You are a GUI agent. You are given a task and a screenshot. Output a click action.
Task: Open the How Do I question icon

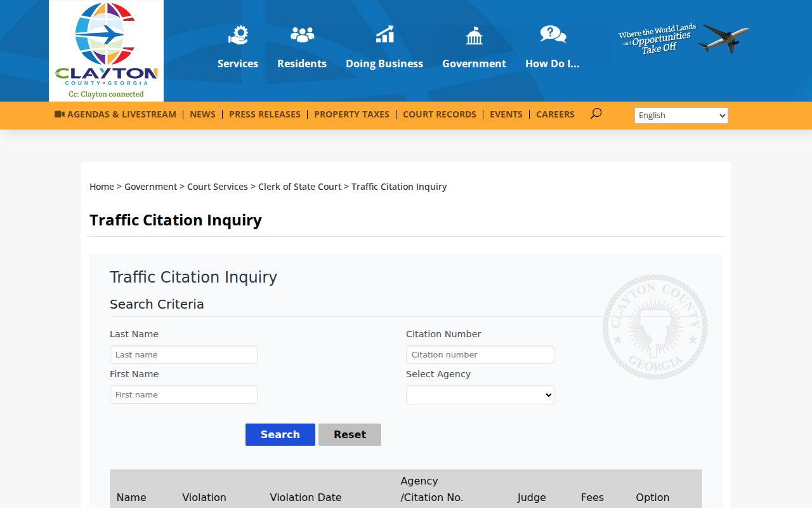click(x=553, y=34)
